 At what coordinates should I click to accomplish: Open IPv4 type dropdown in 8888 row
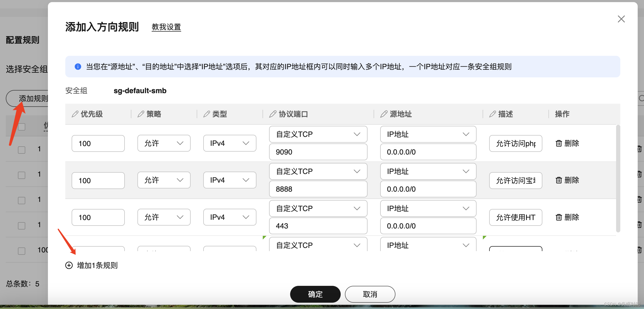(x=230, y=180)
